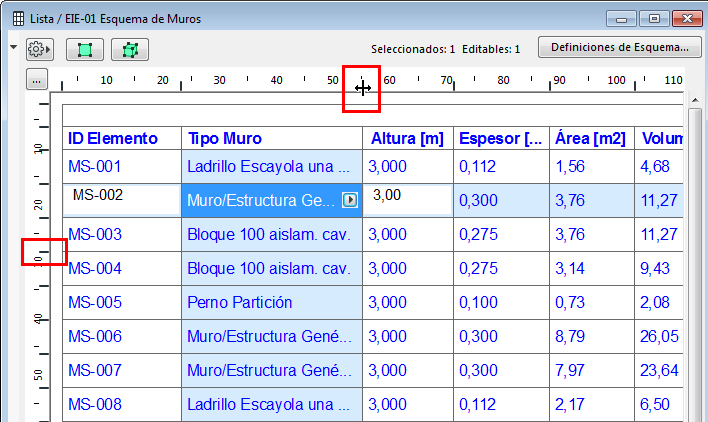Click the Espesor column header
This screenshot has height=422, width=708.
point(501,138)
